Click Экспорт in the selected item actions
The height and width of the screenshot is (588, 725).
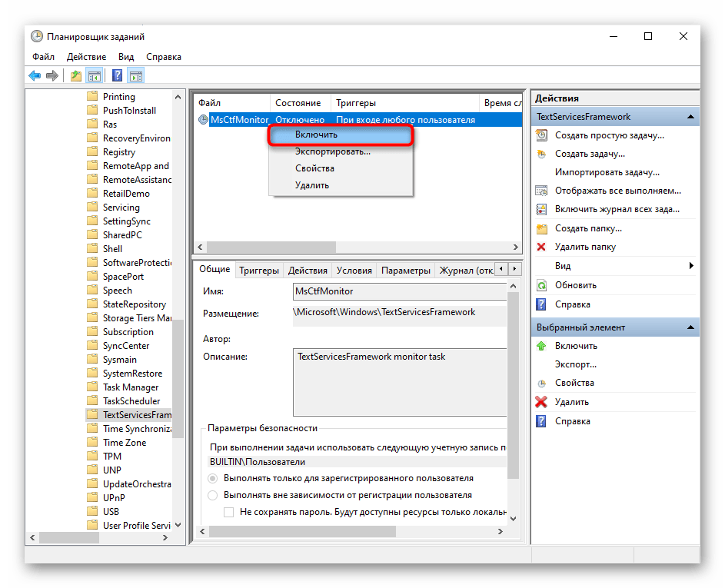[576, 364]
